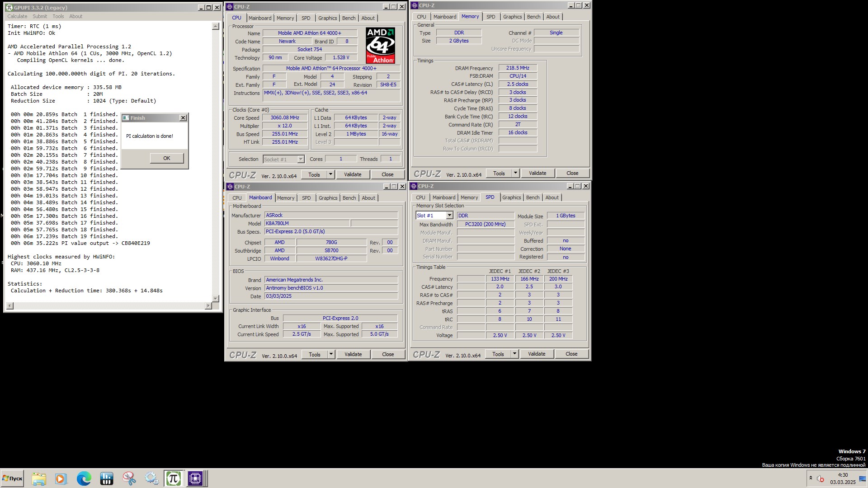Viewport: 868px width, 488px height.
Task: Click the Finish dialog title icon
Action: 126,118
